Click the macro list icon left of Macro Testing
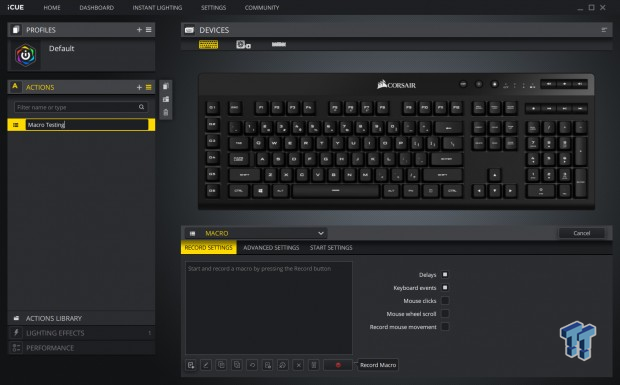 pyautogui.click(x=16, y=125)
